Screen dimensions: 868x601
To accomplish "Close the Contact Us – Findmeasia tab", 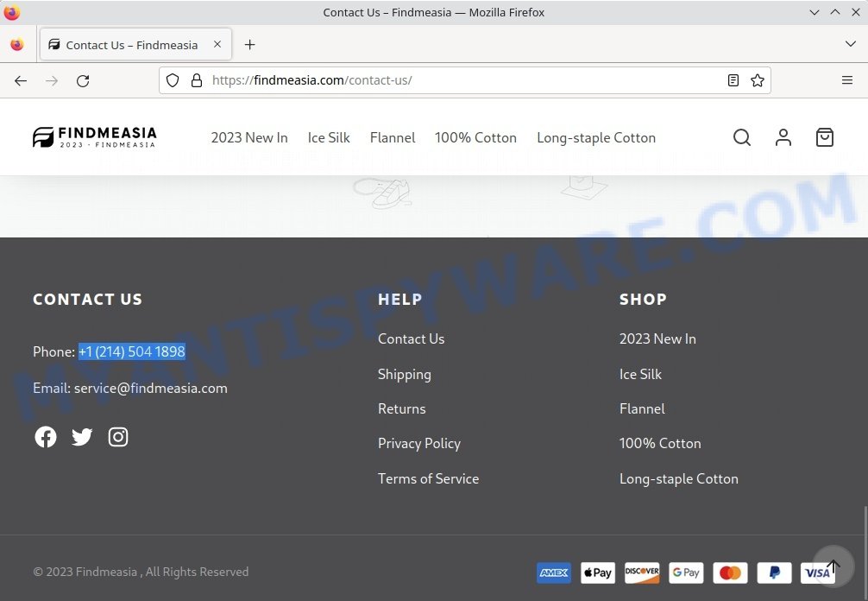I will (217, 44).
